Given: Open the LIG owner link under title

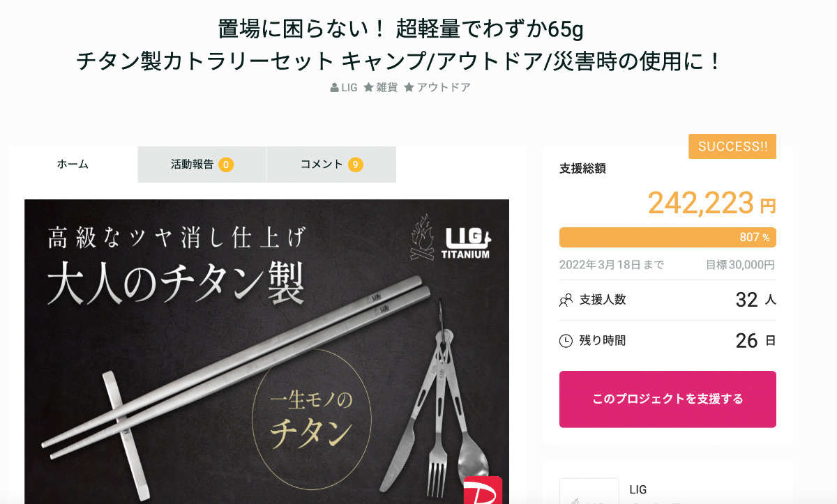Looking at the screenshot, I should coord(349,88).
